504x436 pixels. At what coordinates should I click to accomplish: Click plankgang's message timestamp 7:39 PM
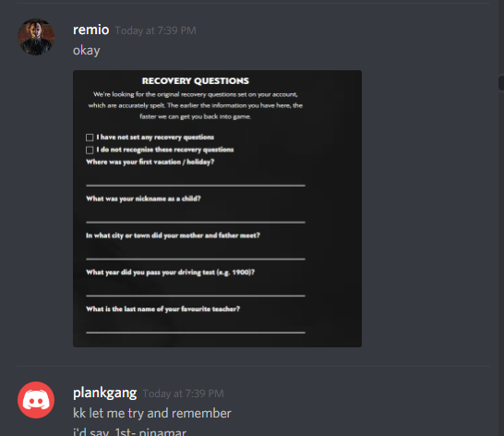point(183,394)
